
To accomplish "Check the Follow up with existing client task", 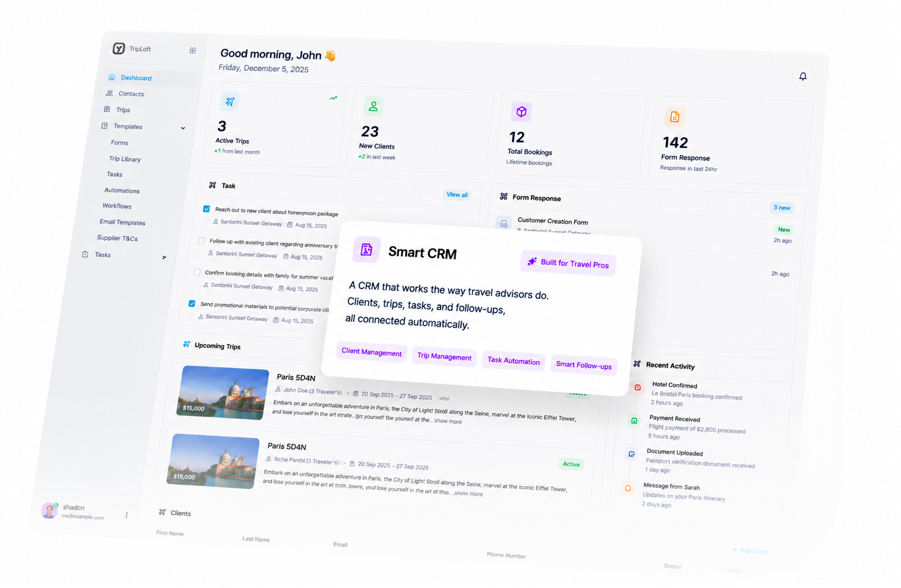I will (x=202, y=240).
